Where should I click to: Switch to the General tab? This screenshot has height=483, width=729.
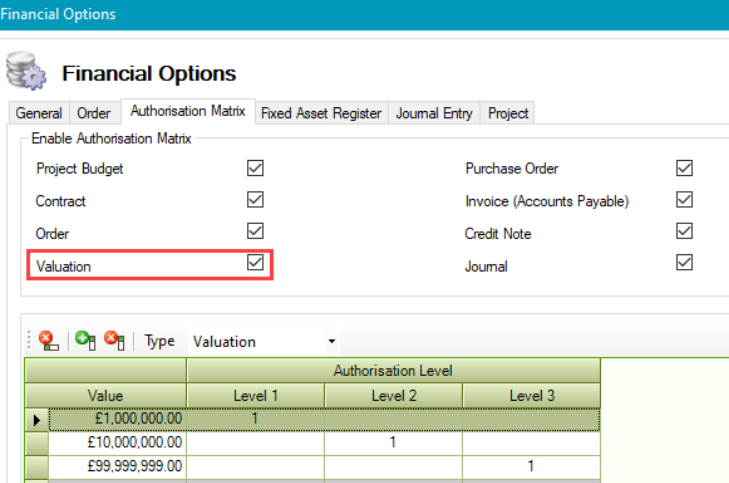(39, 113)
